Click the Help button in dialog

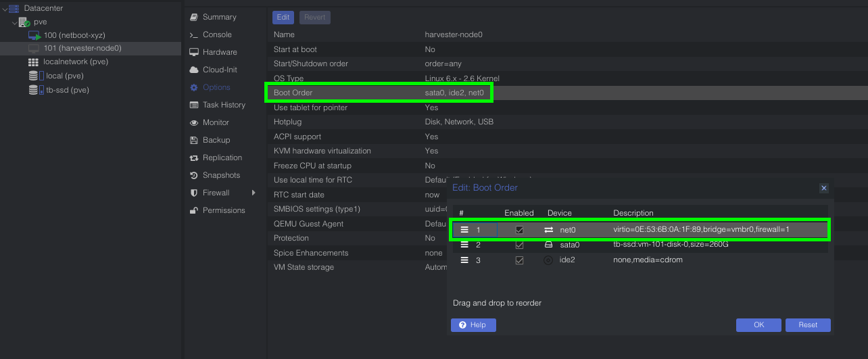point(473,325)
